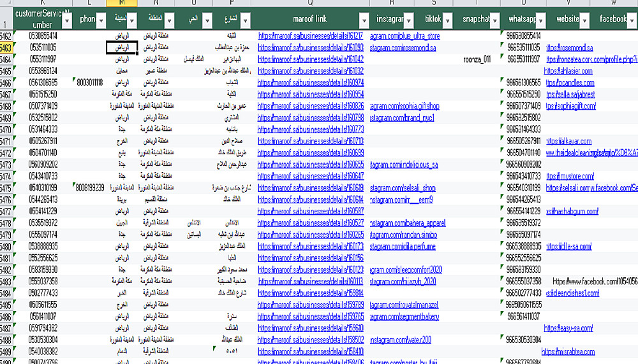This screenshot has height=364, width=638.
Task: Select the column Q header
Action: [x=311, y=3]
